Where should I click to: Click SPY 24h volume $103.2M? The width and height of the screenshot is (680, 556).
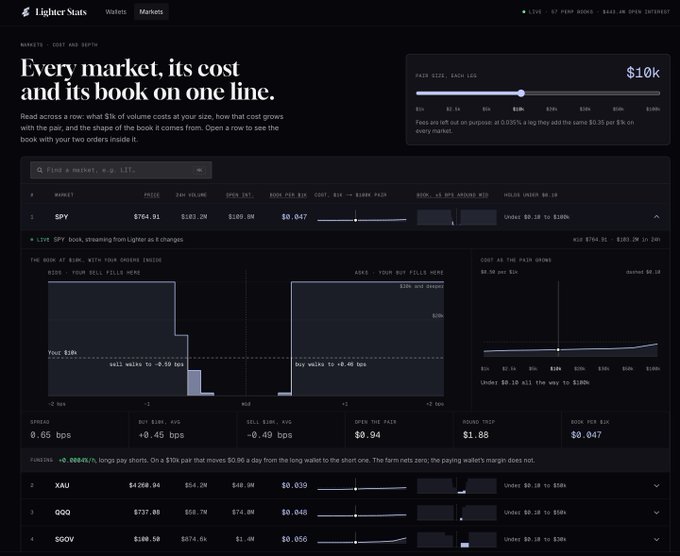[194, 217]
